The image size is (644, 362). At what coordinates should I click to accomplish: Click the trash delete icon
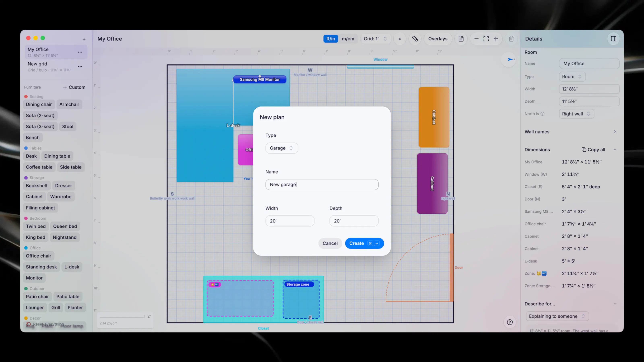pos(511,39)
